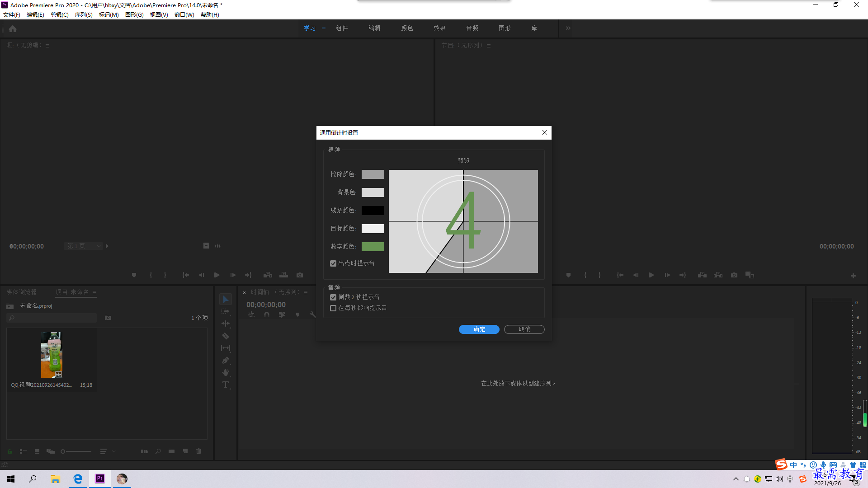Screen dimensions: 868x488
Task: Step forward one frame in source monitor
Action: [233, 275]
